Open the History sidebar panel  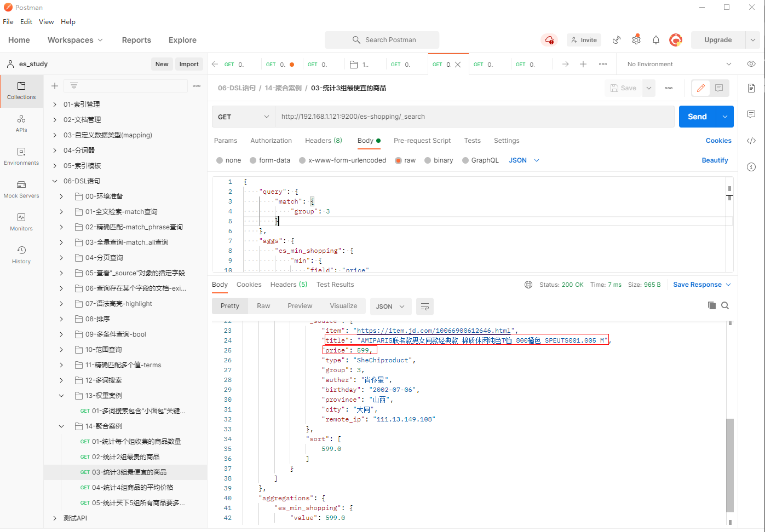pos(21,255)
